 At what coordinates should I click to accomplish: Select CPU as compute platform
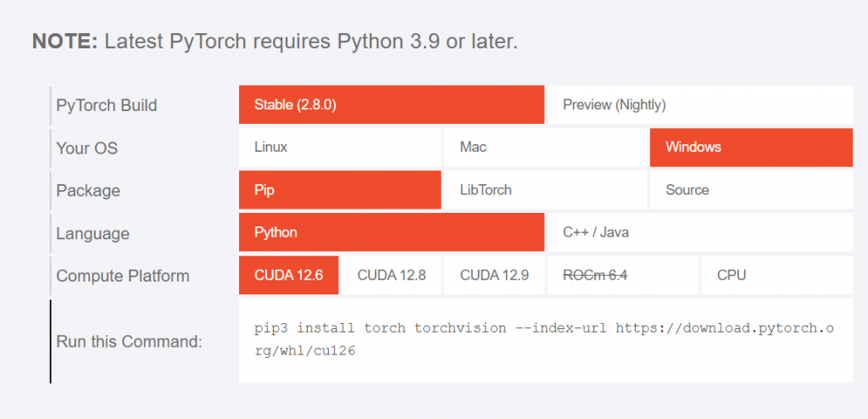pos(776,276)
